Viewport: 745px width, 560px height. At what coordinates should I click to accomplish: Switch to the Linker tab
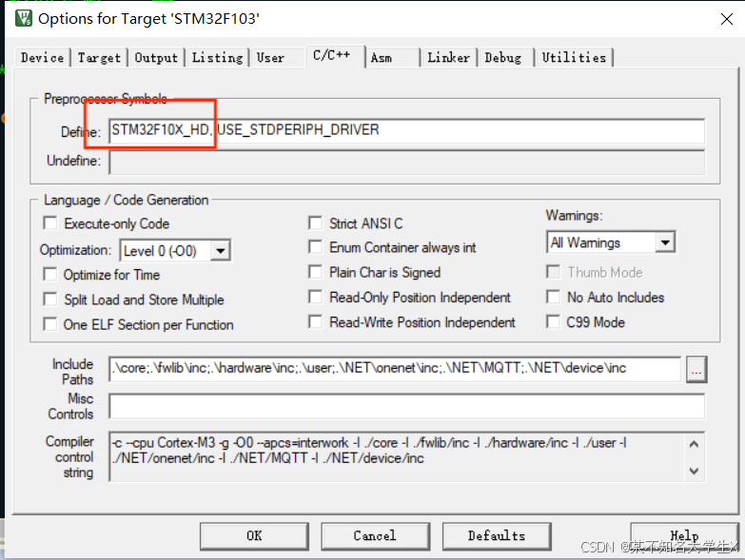click(448, 58)
